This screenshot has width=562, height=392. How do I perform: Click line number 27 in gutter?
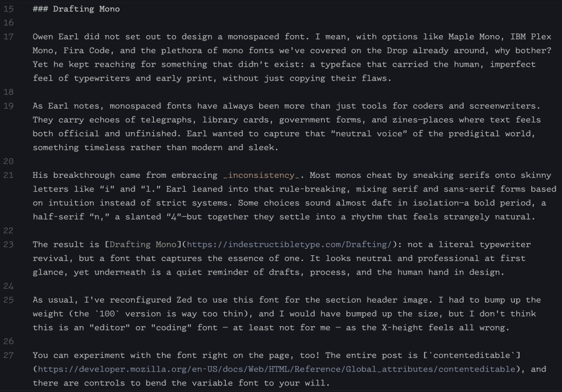click(9, 355)
